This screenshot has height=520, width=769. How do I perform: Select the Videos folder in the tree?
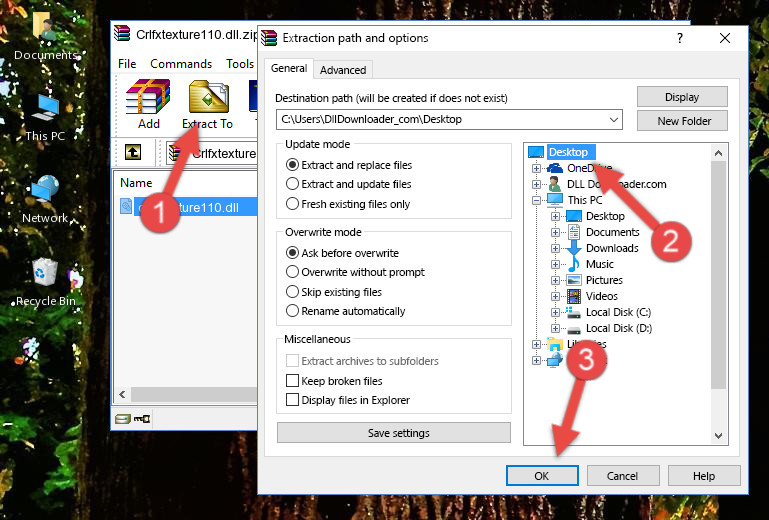pos(602,296)
